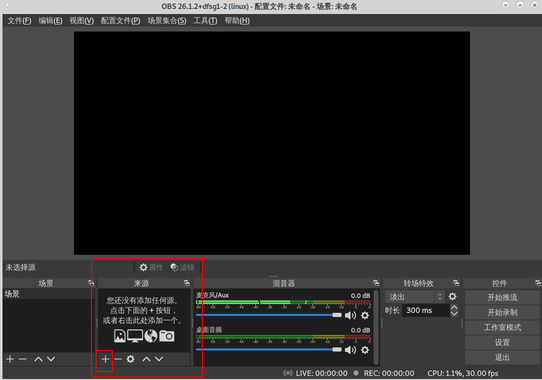The image size is (542, 380).
Task: Click the 未选择源 label
Action: [x=20, y=267]
